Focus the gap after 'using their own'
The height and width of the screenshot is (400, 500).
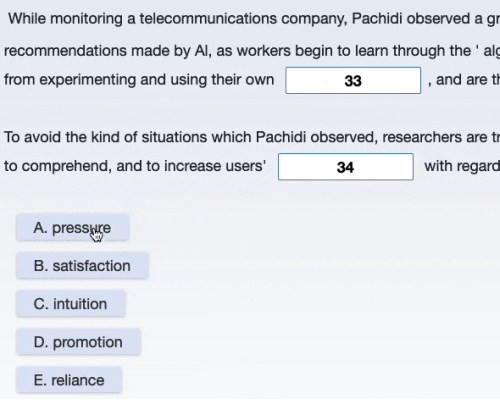tap(353, 80)
